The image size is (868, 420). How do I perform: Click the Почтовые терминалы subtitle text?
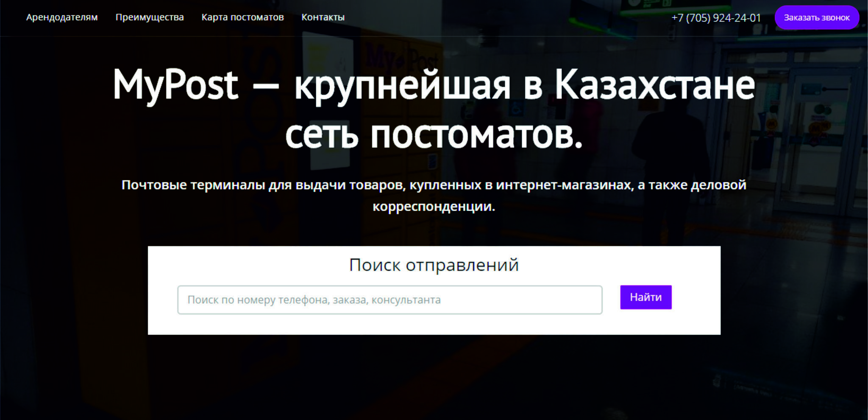(434, 196)
